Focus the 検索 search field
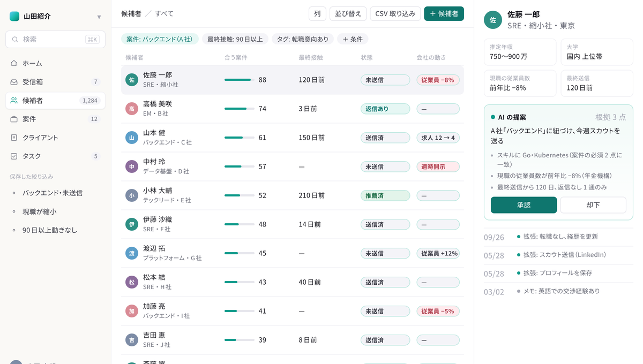 [55, 40]
